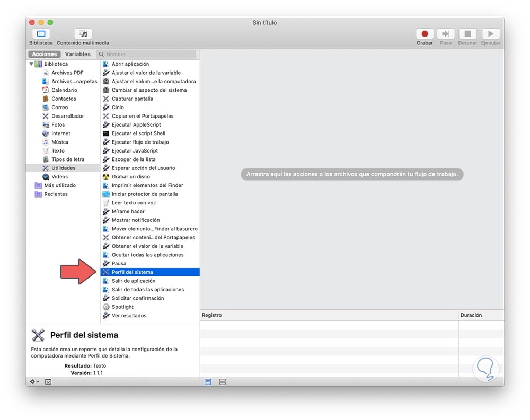Select Esperar acción del usuario
The height and width of the screenshot is (420, 530).
click(x=150, y=168)
